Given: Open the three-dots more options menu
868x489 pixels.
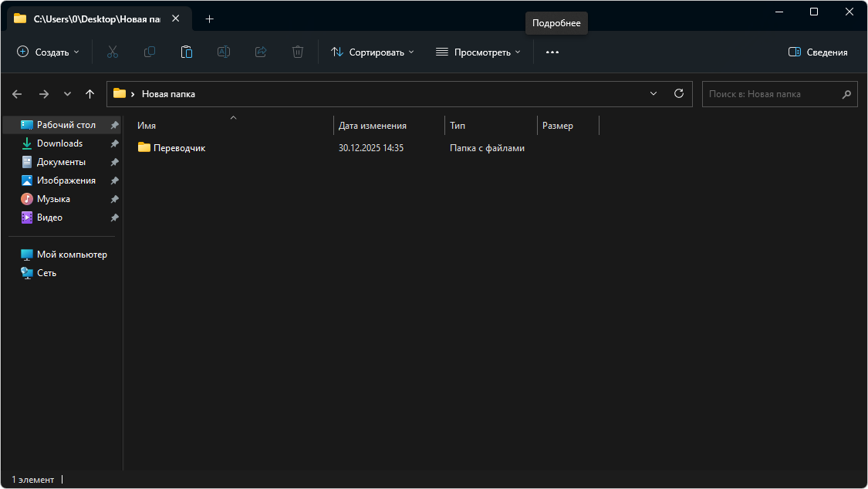Looking at the screenshot, I should [x=552, y=52].
